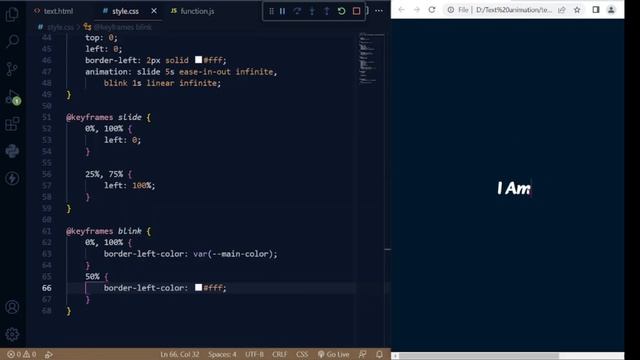Open the Source Control view

[12, 69]
